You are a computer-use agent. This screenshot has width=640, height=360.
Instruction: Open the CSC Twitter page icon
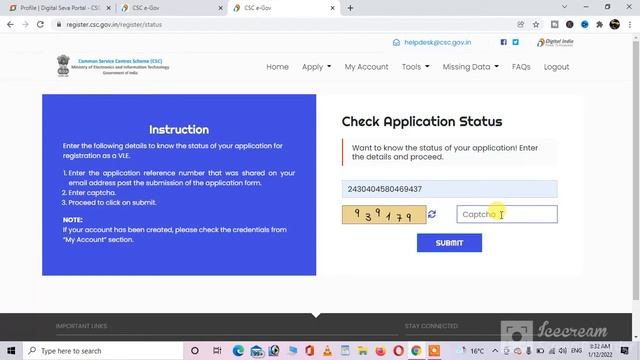point(516,42)
